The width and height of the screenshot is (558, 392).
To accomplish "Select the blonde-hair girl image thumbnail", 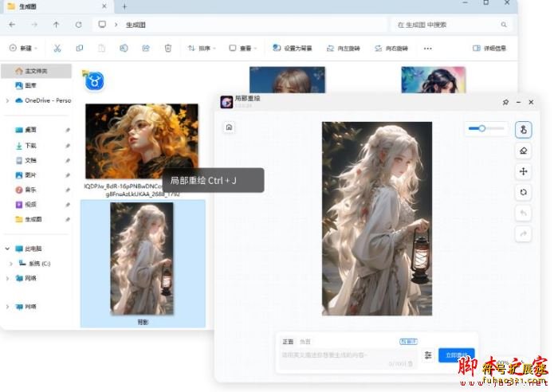I will (142, 141).
